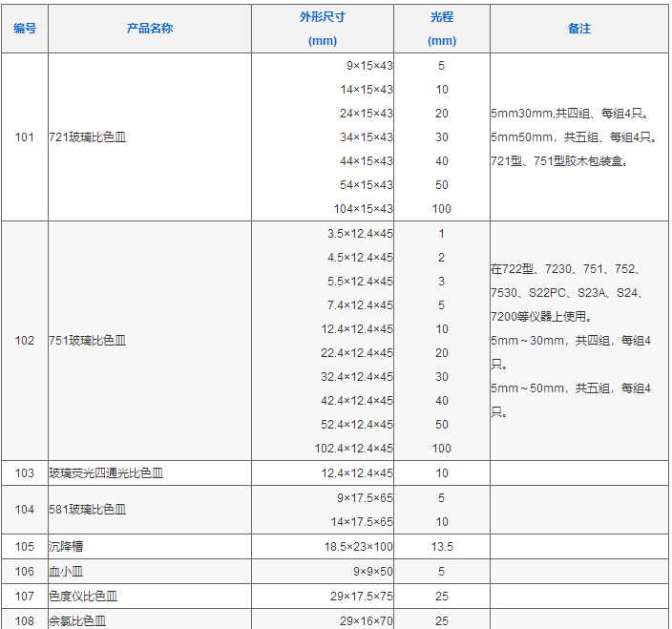
Task: Select the 13.5 optical path value
Action: [x=441, y=547]
